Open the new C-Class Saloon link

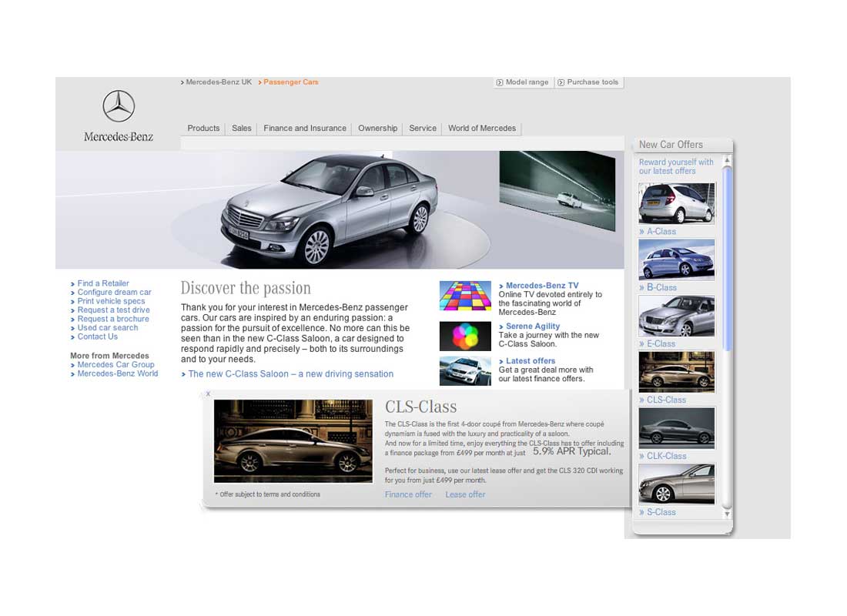[290, 374]
